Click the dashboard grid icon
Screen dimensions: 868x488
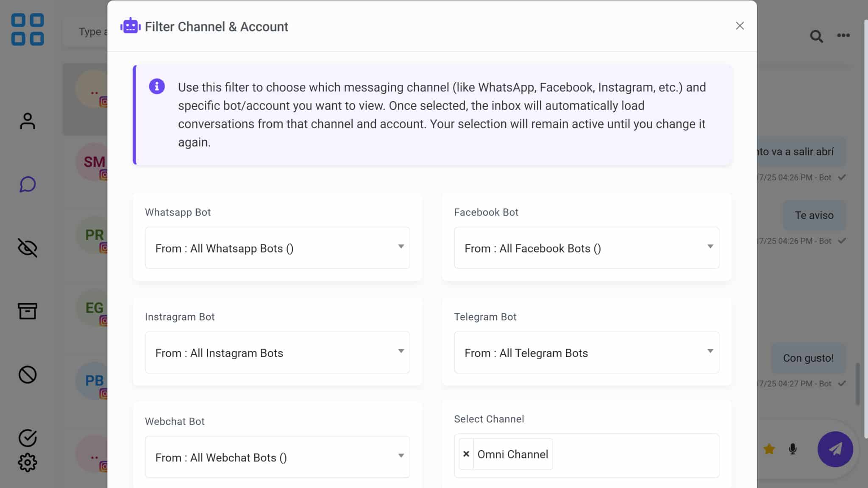point(28,30)
